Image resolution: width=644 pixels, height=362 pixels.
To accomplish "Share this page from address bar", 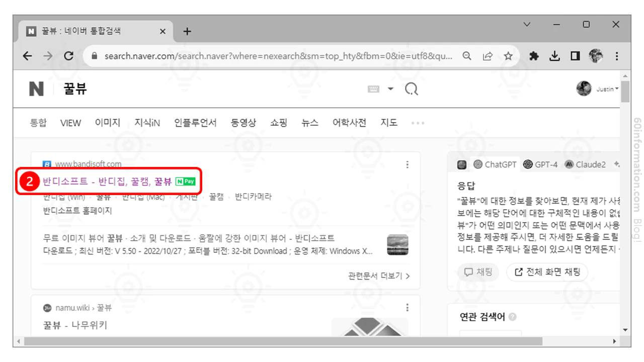I will [488, 56].
